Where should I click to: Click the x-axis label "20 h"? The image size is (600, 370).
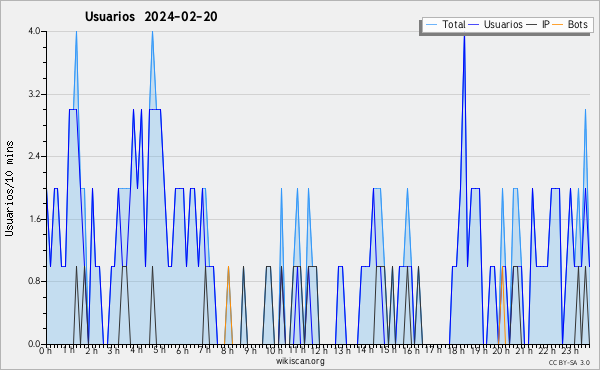coord(501,351)
